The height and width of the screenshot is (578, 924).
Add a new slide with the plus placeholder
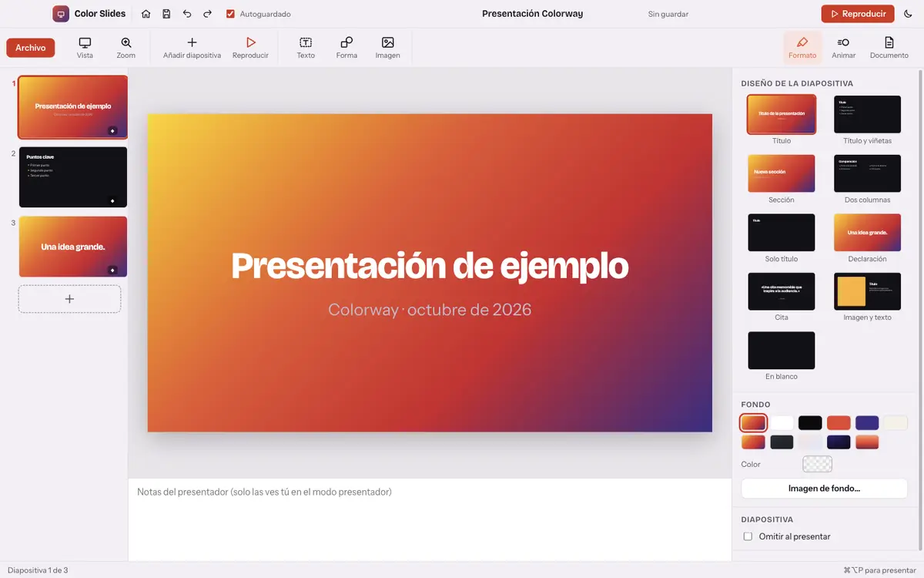(69, 299)
